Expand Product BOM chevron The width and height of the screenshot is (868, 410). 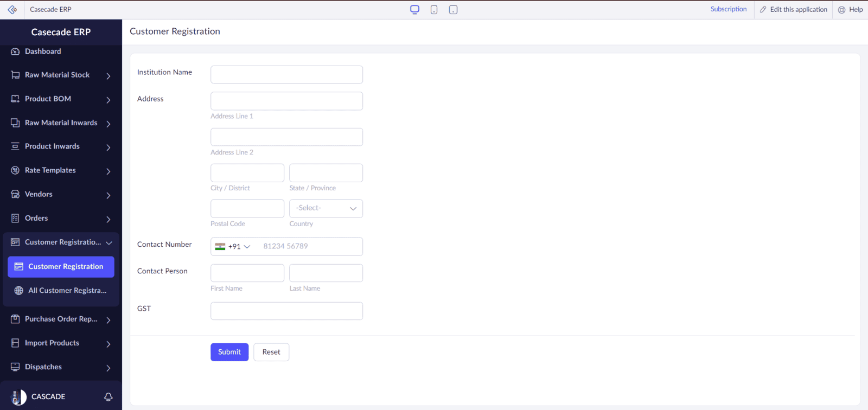[108, 100]
